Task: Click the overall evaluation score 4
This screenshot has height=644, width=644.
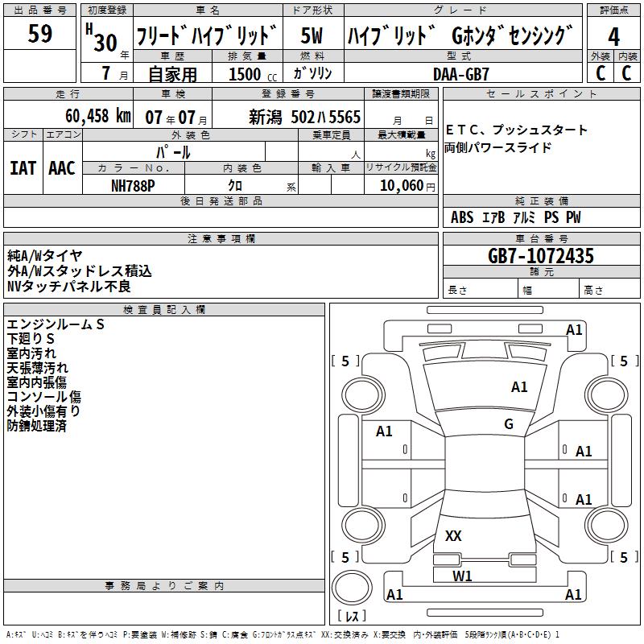Action: tap(613, 36)
